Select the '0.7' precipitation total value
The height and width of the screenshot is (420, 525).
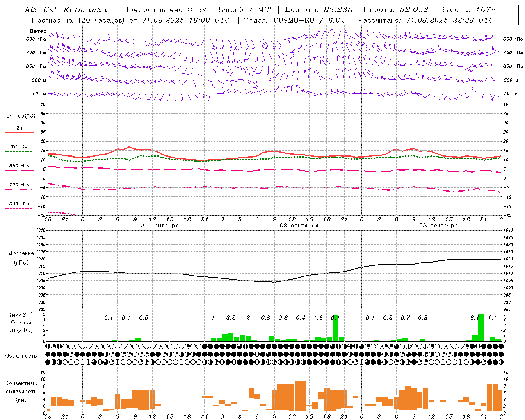(405, 317)
